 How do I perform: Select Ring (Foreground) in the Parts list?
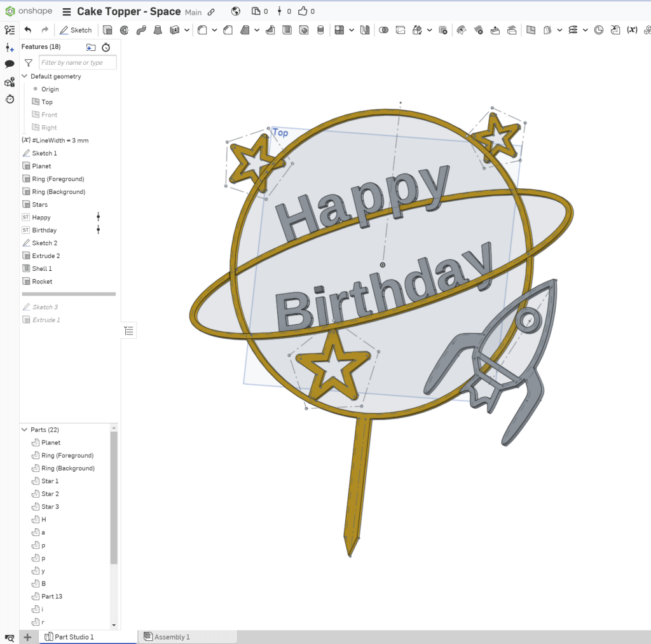click(x=67, y=455)
